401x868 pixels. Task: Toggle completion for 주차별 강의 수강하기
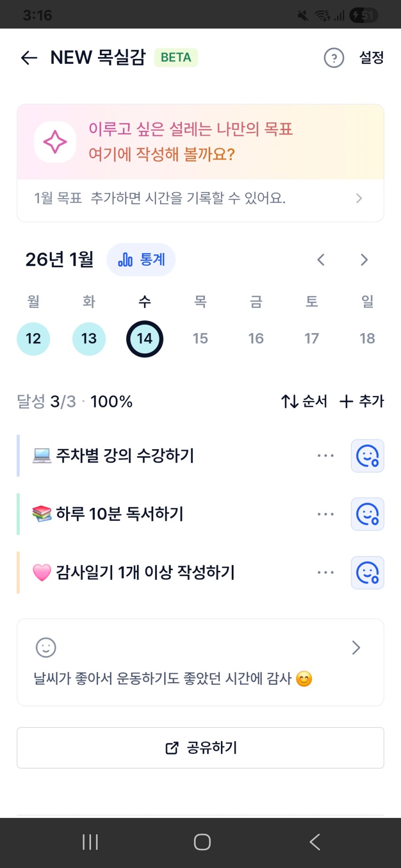367,456
